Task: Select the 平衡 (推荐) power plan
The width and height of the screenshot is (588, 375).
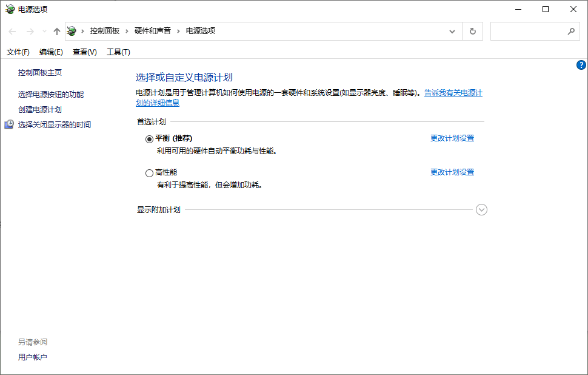Action: [x=149, y=138]
